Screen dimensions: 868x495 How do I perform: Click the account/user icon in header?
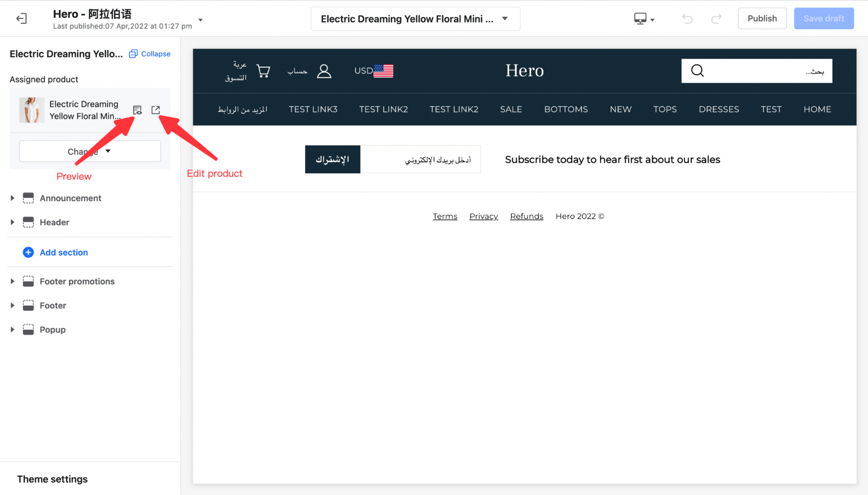[324, 70]
